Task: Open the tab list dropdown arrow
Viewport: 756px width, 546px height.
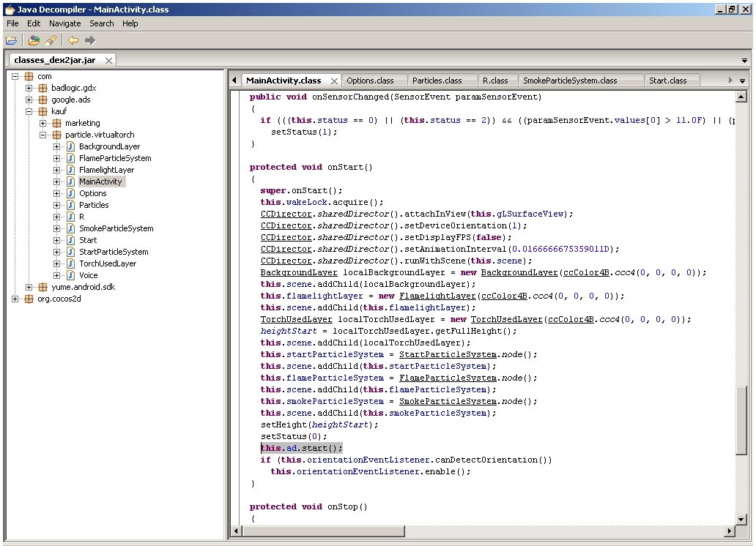Action: (x=742, y=81)
